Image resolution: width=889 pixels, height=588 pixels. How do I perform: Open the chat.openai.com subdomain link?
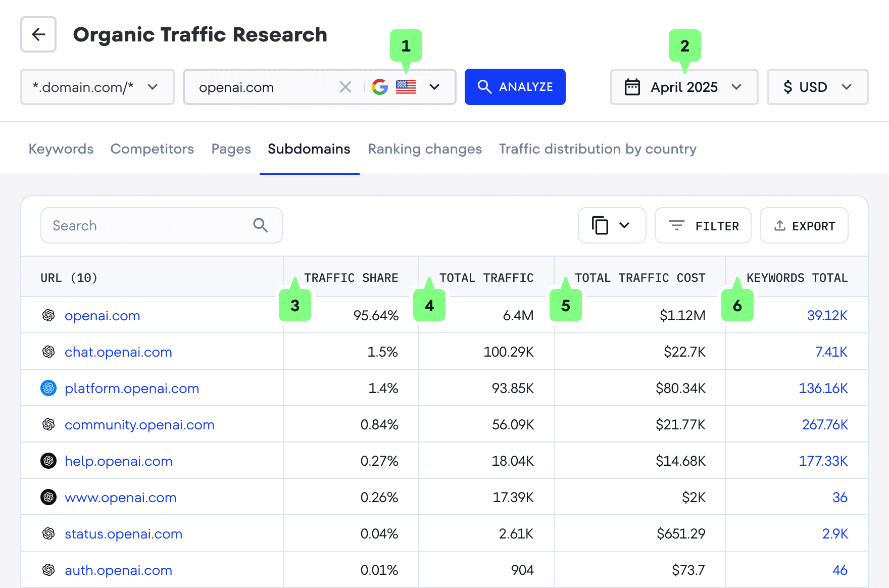[x=118, y=352]
